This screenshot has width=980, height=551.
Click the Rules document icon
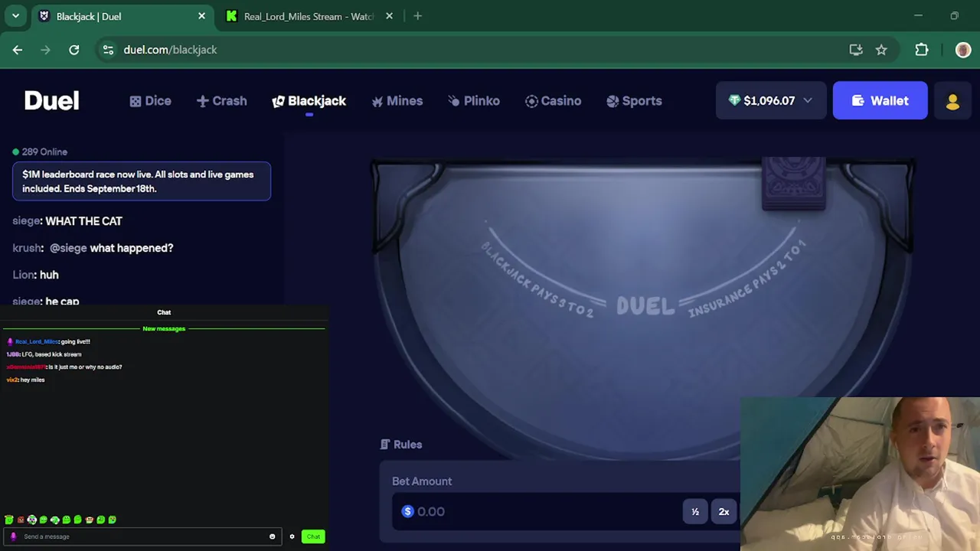(x=385, y=444)
